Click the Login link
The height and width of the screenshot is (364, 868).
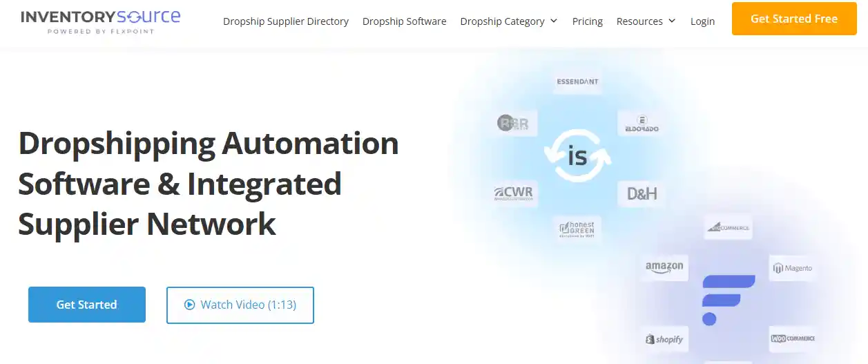[x=702, y=21]
